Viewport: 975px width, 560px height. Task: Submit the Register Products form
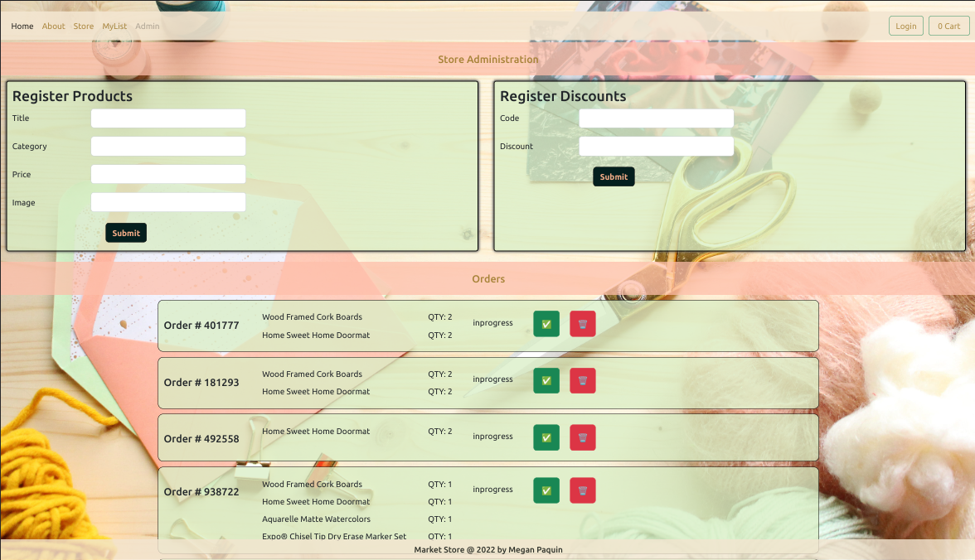(x=126, y=233)
